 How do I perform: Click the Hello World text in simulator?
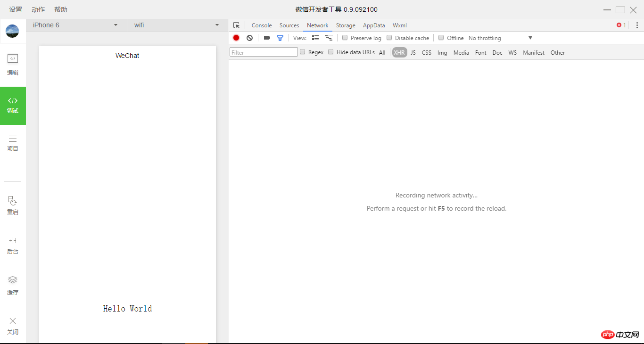(127, 309)
